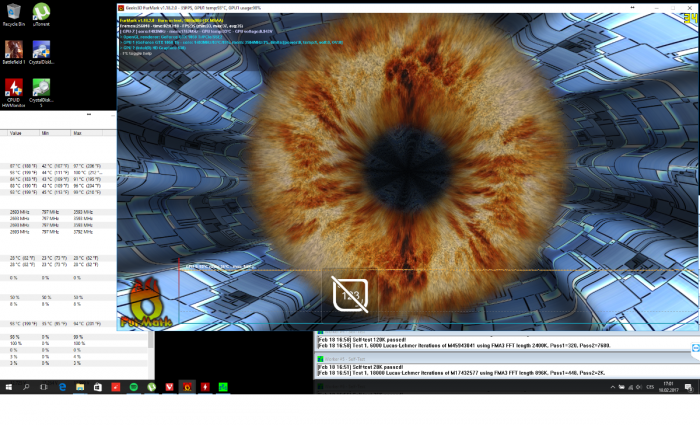The width and height of the screenshot is (700, 425).
Task: Click the TeamViewer side panel tab
Action: [695, 348]
